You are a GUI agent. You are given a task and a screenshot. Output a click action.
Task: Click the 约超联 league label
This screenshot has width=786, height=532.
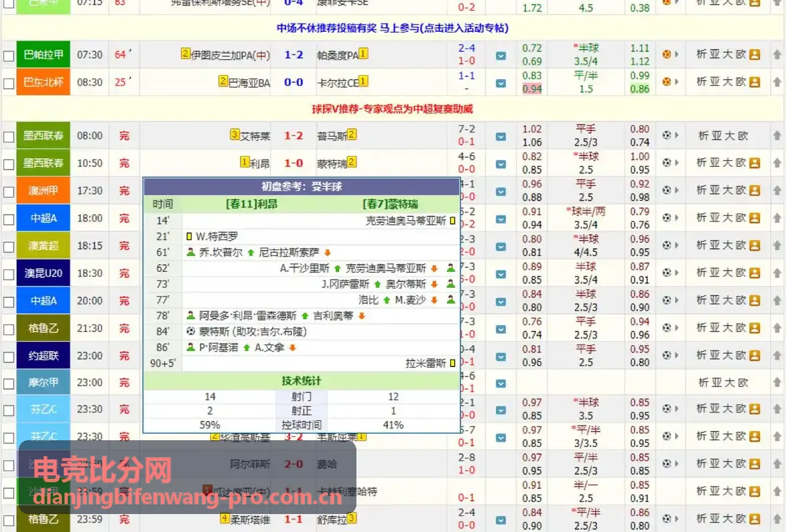43,356
